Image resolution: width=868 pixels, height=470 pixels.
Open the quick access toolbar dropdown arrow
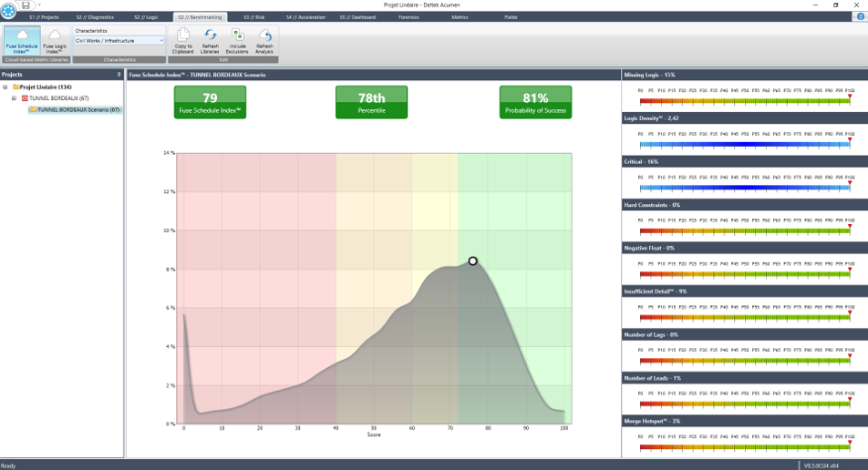pos(39,5)
